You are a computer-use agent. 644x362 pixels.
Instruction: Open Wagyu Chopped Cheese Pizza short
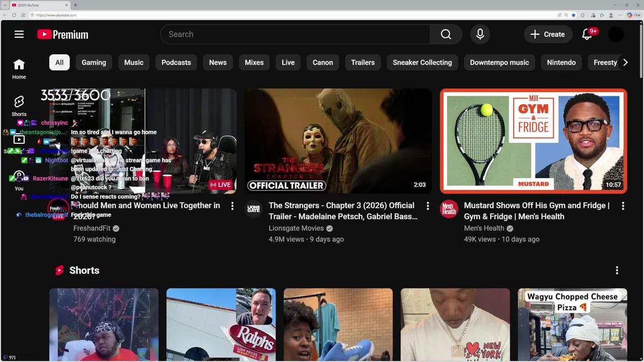[573, 325]
